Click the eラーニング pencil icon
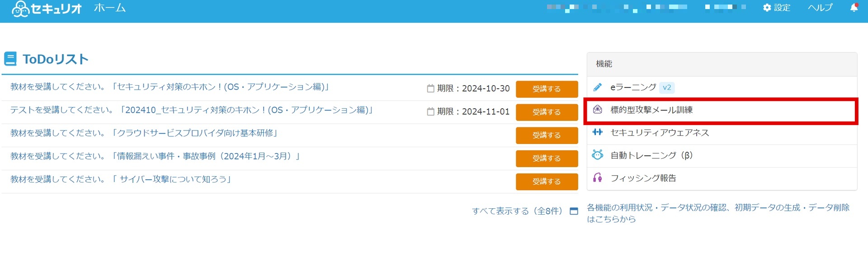The height and width of the screenshot is (264, 868). tap(598, 87)
